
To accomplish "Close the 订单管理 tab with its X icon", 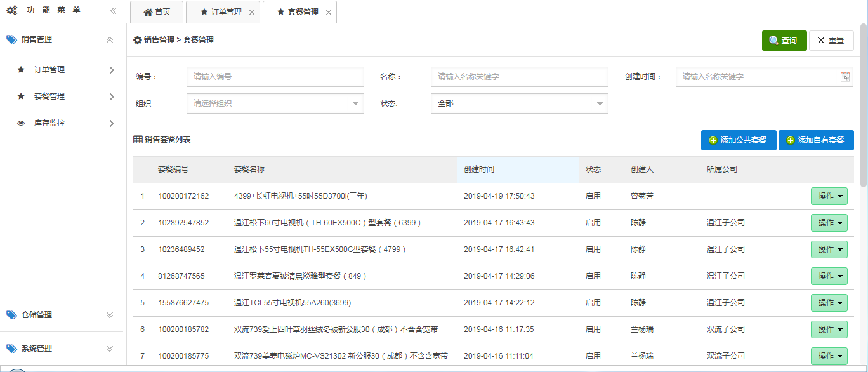I will click(252, 13).
